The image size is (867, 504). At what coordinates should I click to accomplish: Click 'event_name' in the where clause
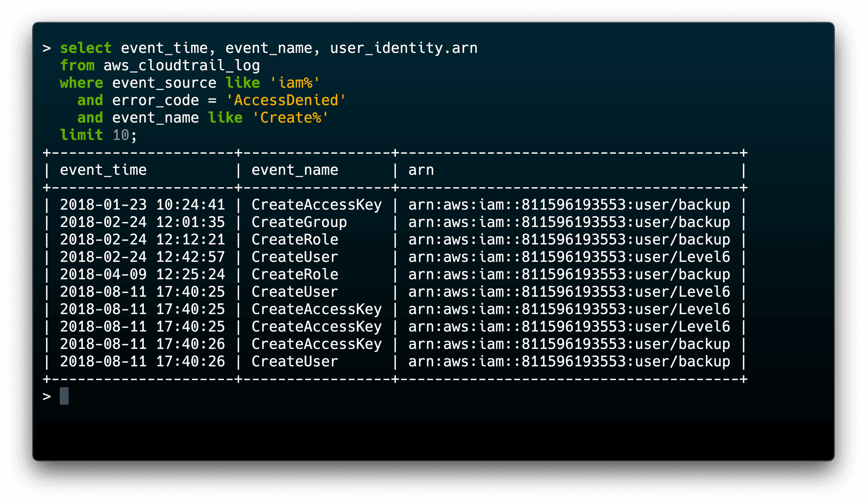[x=155, y=118]
